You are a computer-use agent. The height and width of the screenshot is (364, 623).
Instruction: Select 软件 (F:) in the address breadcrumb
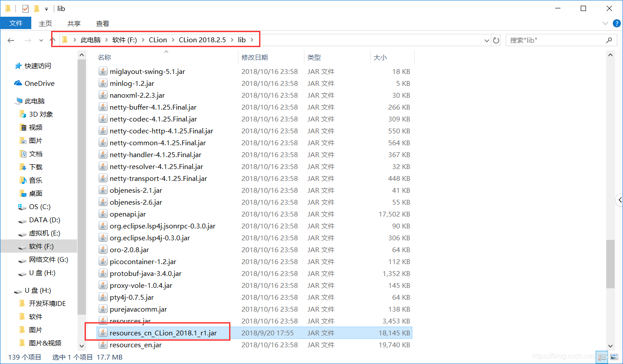[x=125, y=40]
